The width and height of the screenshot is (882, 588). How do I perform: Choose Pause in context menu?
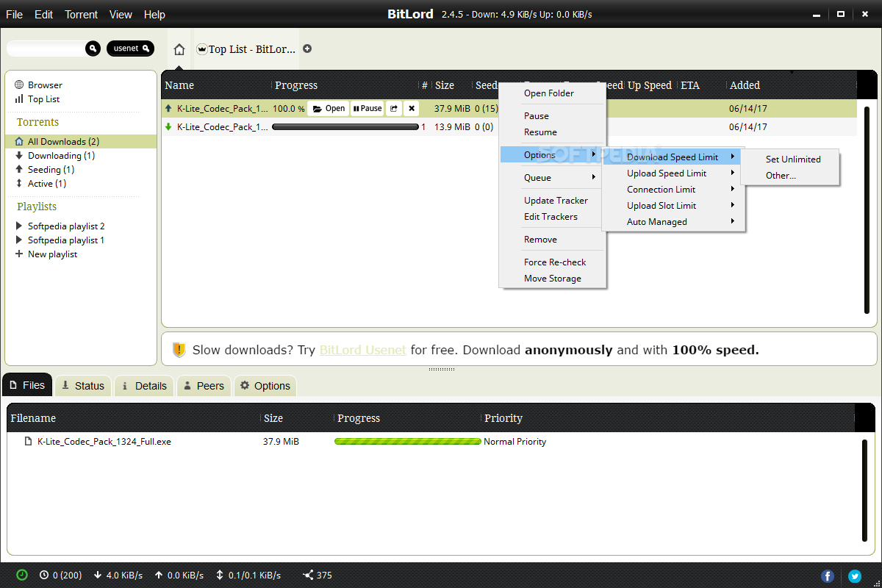point(553,116)
